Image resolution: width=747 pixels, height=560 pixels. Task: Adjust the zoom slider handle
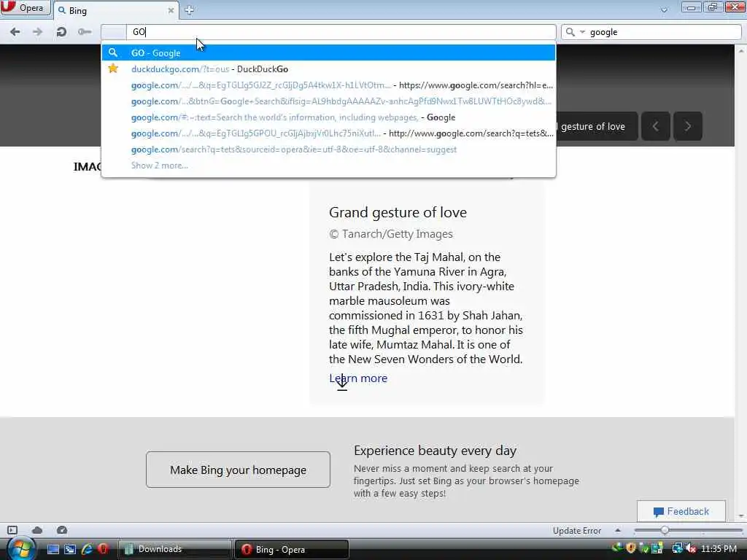(665, 530)
